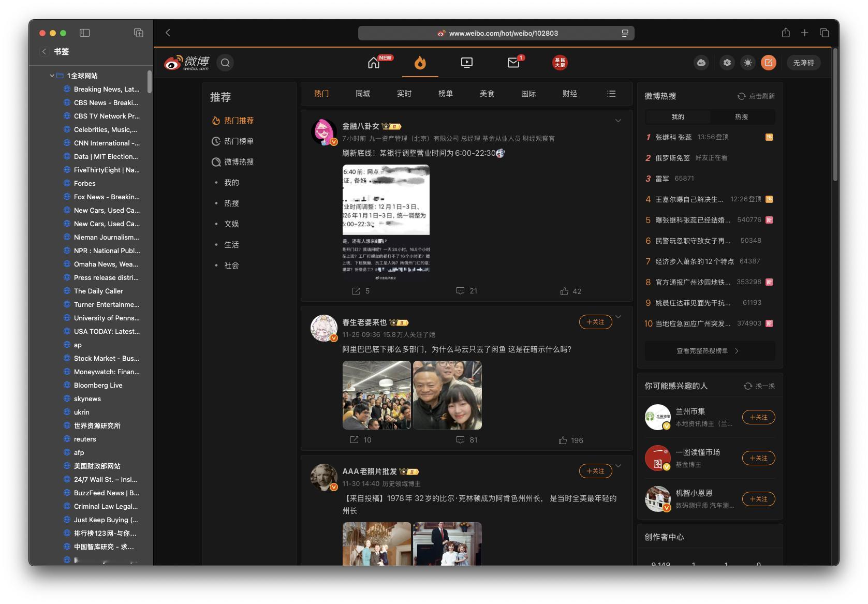This screenshot has width=868, height=604.
Task: Toggle the Safari sidebar
Action: (x=85, y=33)
